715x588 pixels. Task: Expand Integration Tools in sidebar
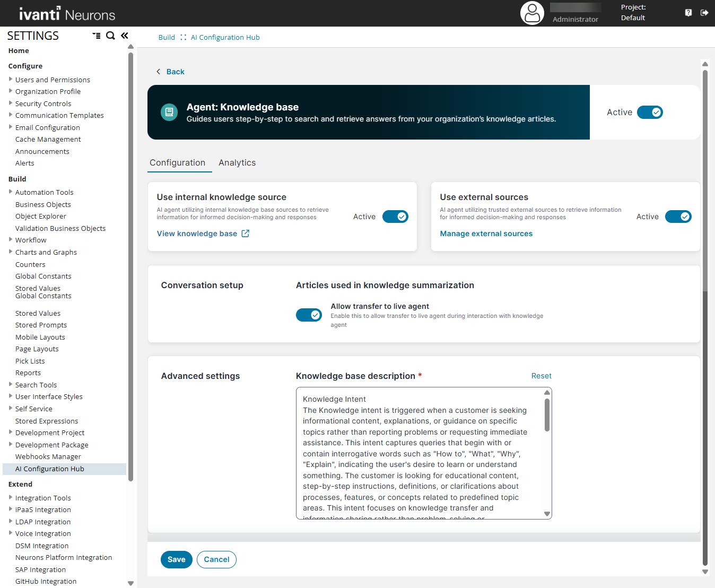tap(11, 498)
